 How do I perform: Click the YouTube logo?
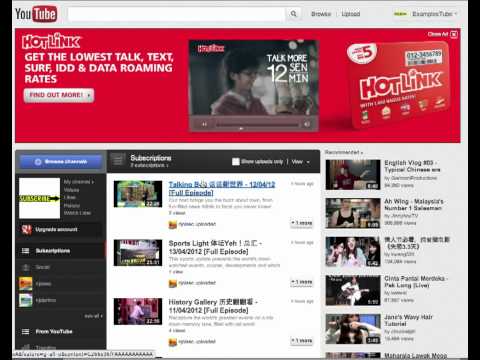[36, 14]
